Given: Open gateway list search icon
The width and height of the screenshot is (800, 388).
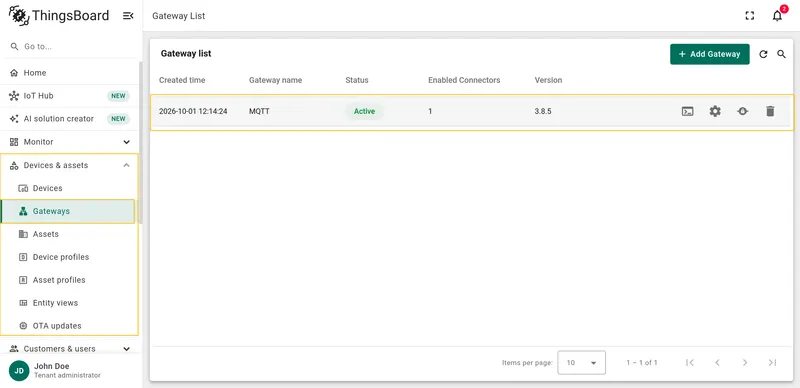Looking at the screenshot, I should coord(782,54).
